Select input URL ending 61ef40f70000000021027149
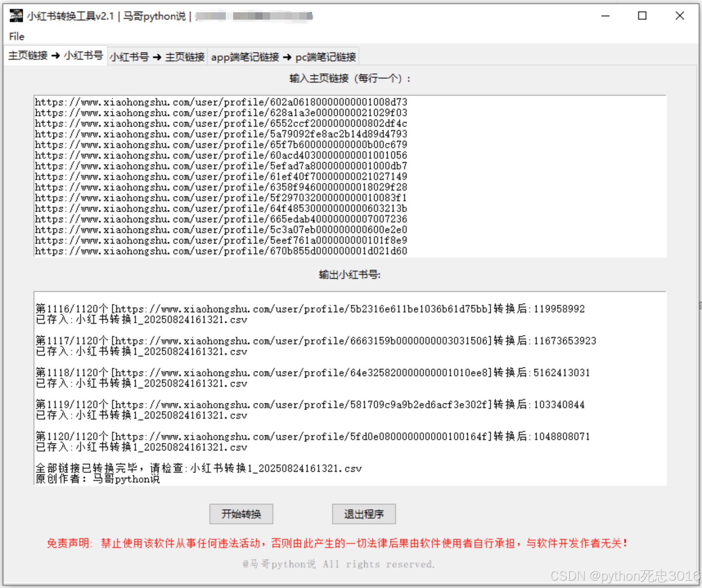The image size is (702, 588). tap(221, 176)
